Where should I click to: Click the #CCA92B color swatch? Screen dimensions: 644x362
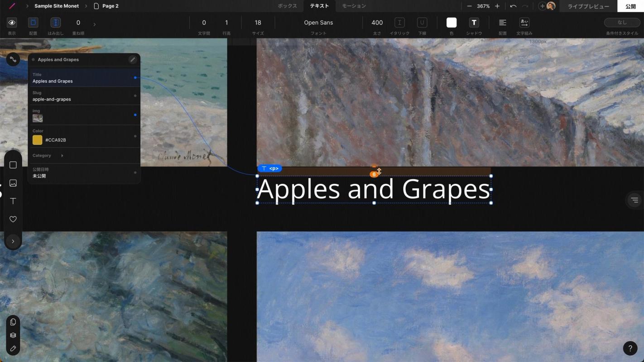click(38, 140)
